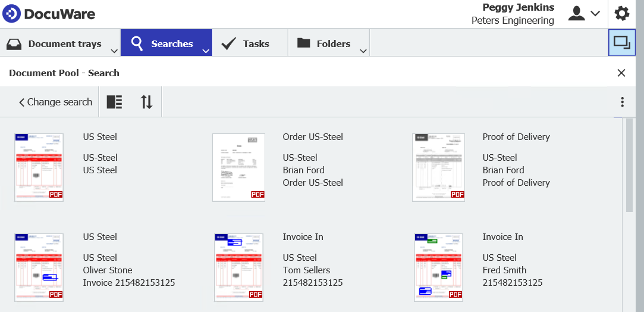Open the first US Steel invoice thumbnail
This screenshot has width=644, height=312.
[39, 167]
